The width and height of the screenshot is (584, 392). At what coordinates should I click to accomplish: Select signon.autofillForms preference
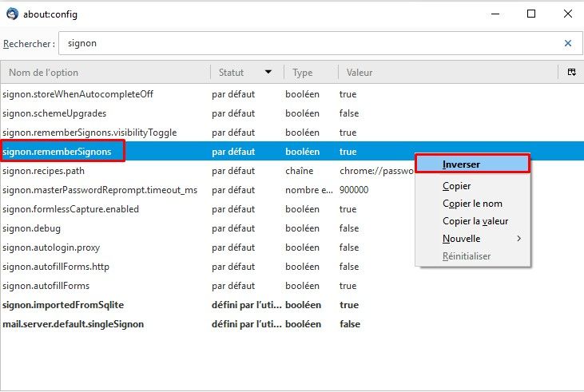(292, 286)
